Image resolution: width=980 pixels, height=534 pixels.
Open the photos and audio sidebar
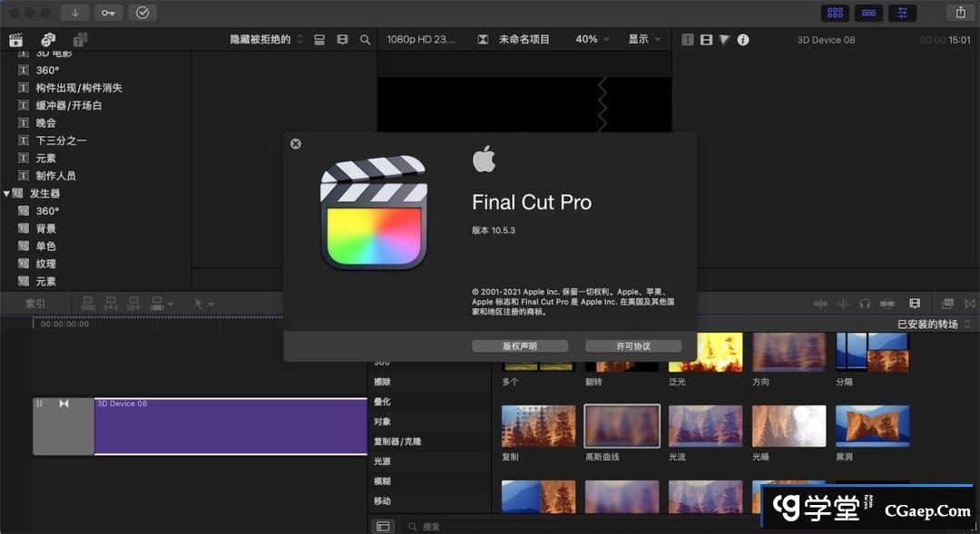click(48, 40)
